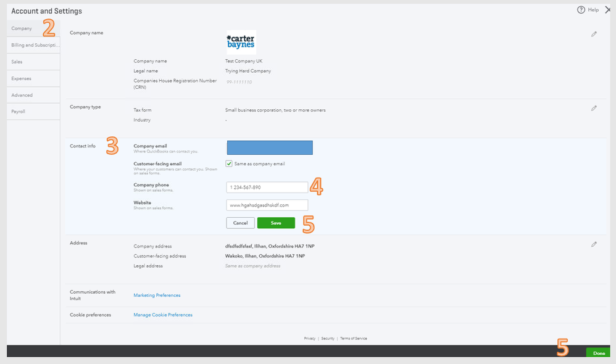Focus the Company phone field
616x364 pixels.
267,188
